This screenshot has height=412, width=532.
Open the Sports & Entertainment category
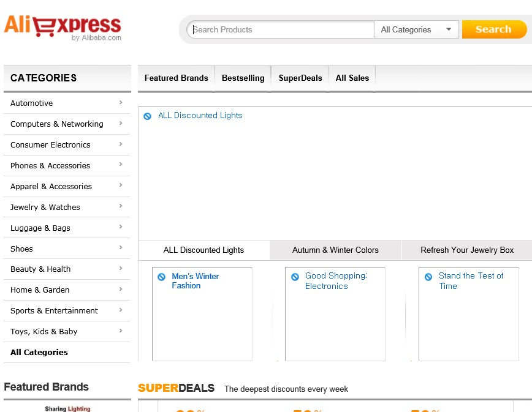[54, 311]
